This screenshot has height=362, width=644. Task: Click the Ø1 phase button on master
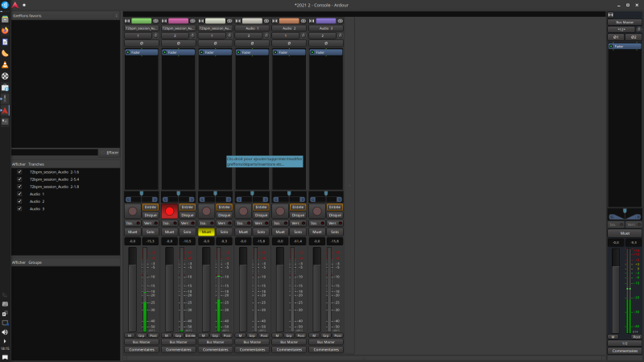point(617,37)
